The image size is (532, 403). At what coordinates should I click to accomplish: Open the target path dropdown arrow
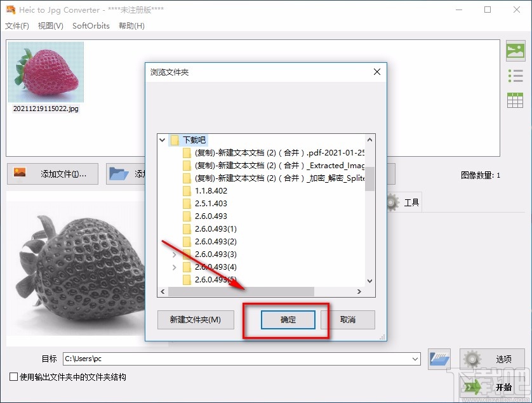pyautogui.click(x=416, y=359)
